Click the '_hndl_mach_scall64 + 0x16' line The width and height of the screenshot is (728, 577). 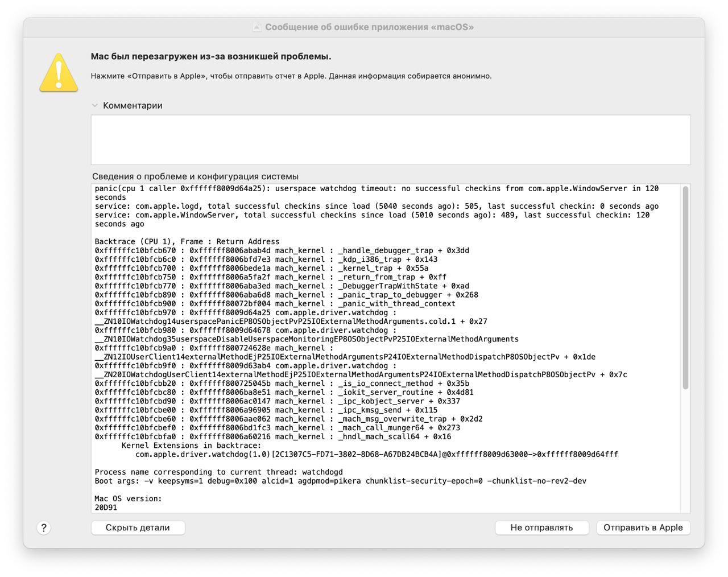[273, 436]
